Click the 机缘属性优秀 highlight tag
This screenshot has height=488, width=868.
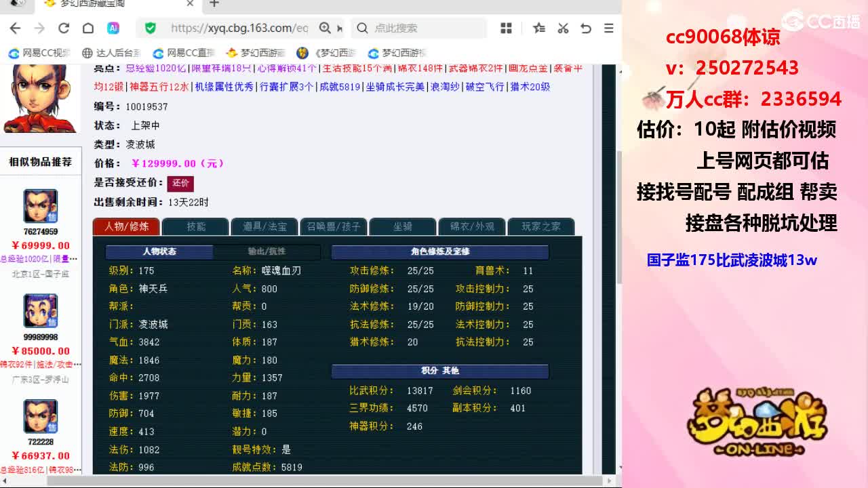point(224,87)
